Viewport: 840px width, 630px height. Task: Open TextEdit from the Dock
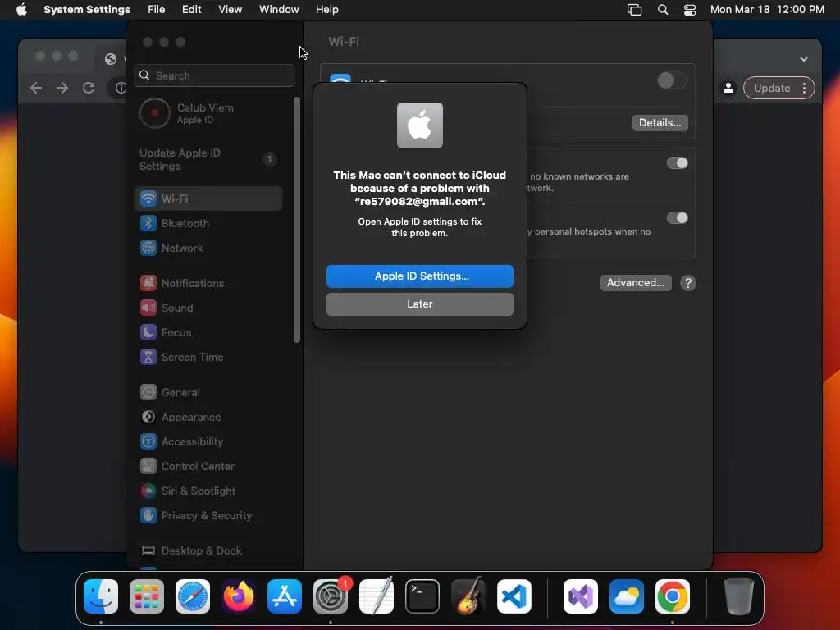[377, 596]
